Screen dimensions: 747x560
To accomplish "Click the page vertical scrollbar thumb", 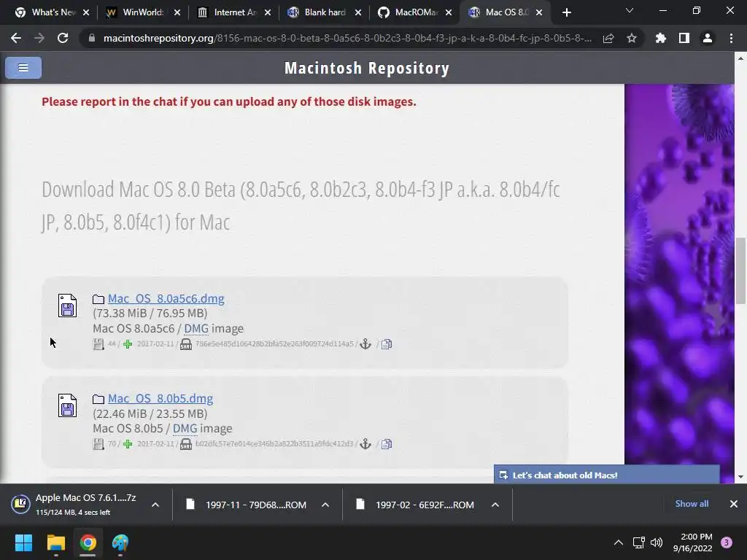I will coord(740,270).
